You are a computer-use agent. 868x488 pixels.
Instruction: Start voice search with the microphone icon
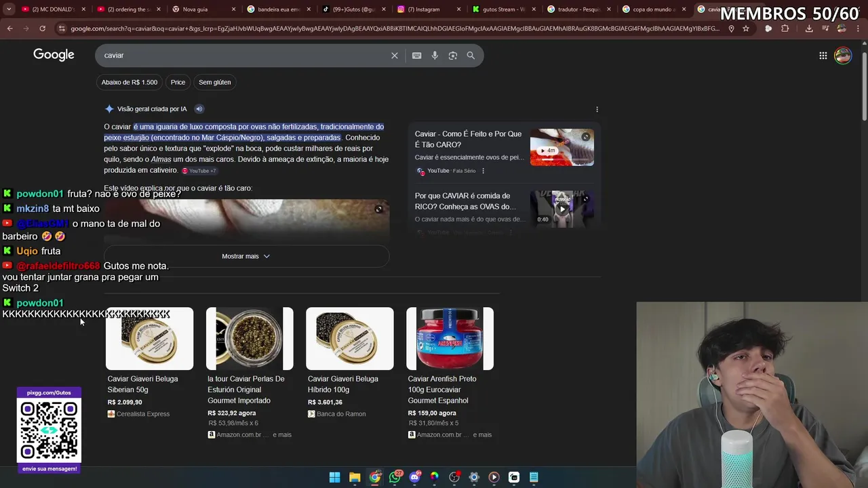[x=435, y=56]
